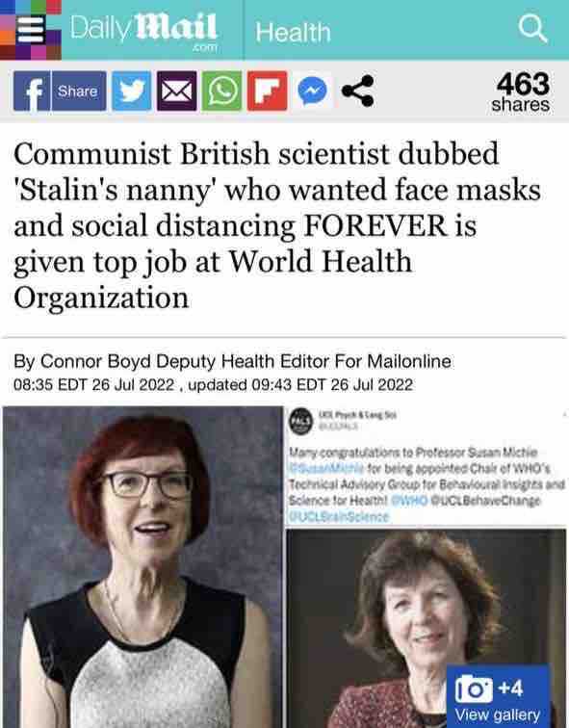Image resolution: width=569 pixels, height=728 pixels.
Task: Share the article on Twitter
Action: click(x=132, y=91)
